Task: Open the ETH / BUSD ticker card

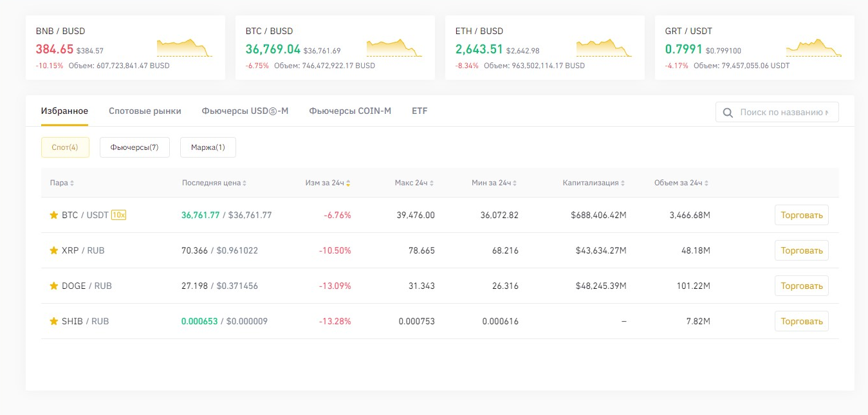Action: (x=545, y=48)
